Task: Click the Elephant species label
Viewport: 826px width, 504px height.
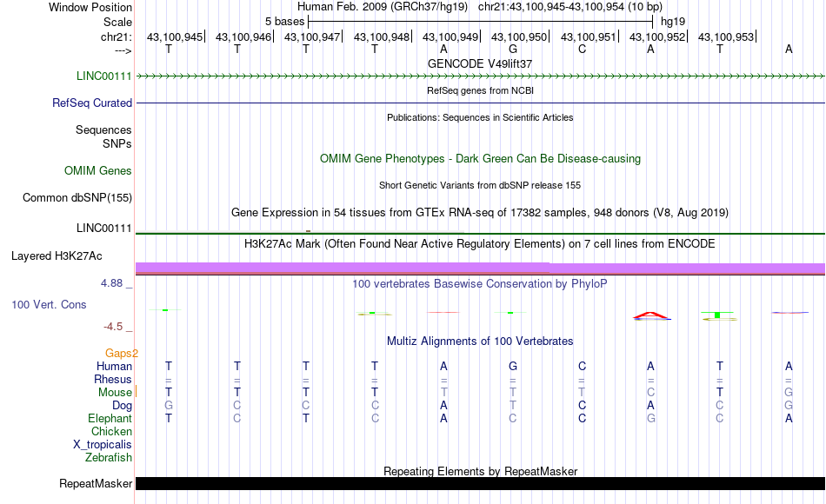Action: tap(110, 418)
